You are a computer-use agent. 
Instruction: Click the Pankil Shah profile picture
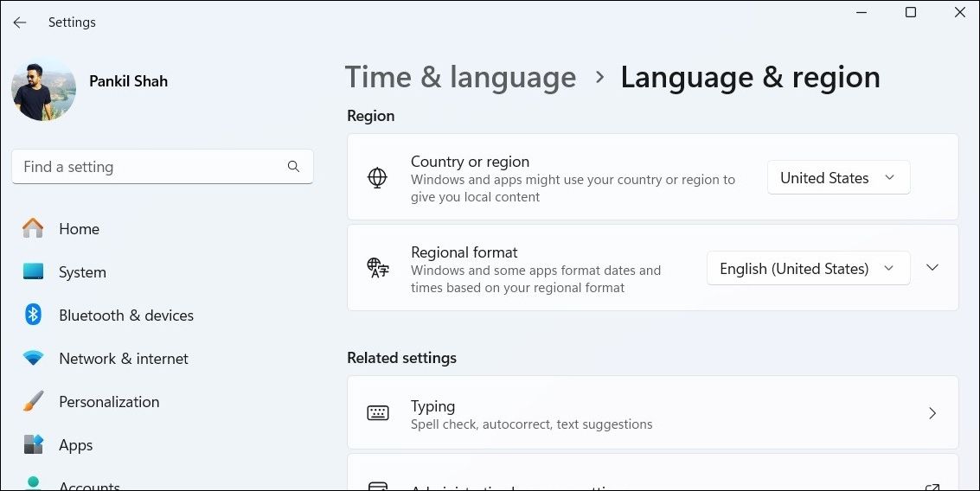[43, 89]
